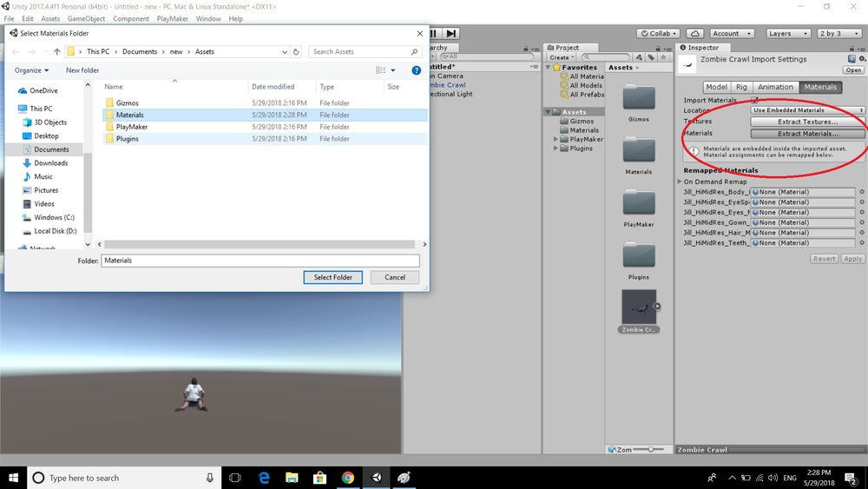The height and width of the screenshot is (489, 868).
Task: Click the Extract Textures button
Action: click(x=807, y=122)
